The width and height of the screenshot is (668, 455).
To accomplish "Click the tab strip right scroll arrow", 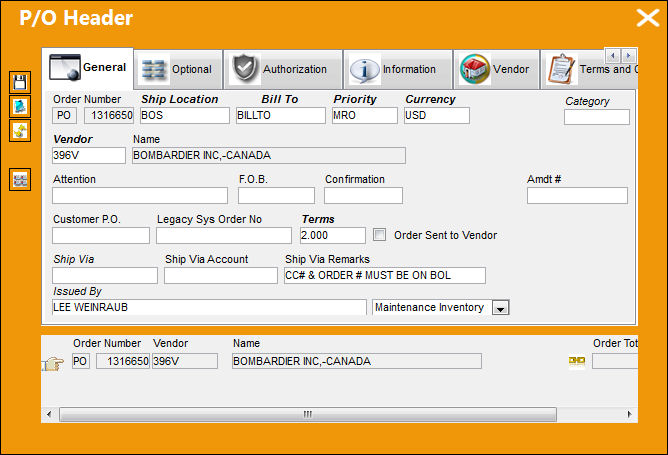I will 629,55.
